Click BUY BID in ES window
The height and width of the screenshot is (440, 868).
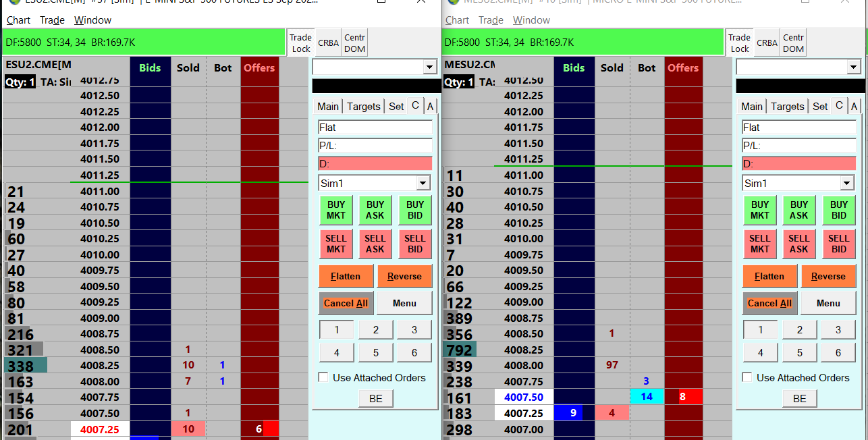pos(415,210)
